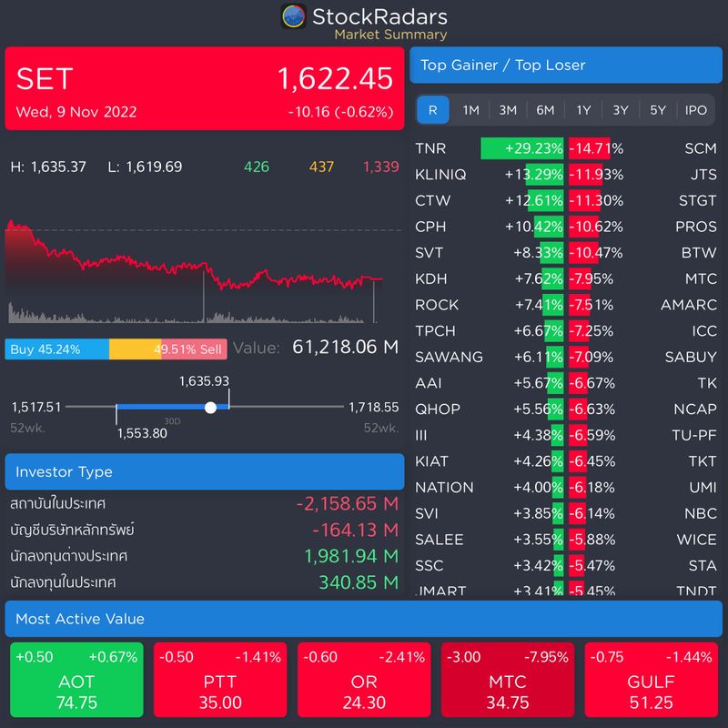
Task: Open the 1Y timeframe view
Action: coord(582,109)
